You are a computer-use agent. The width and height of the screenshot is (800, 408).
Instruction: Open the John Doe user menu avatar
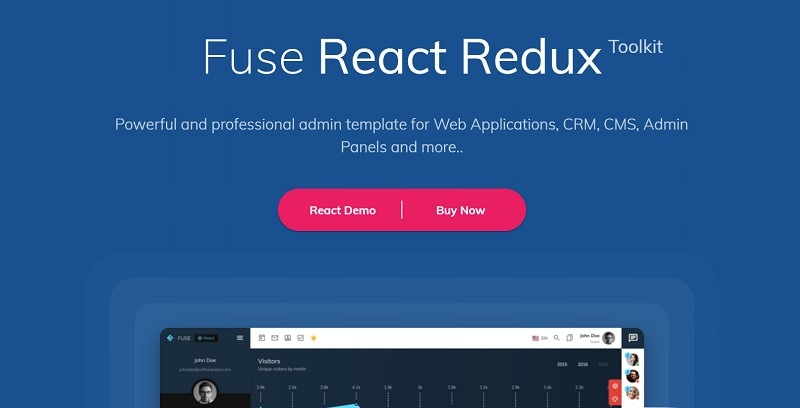point(608,338)
